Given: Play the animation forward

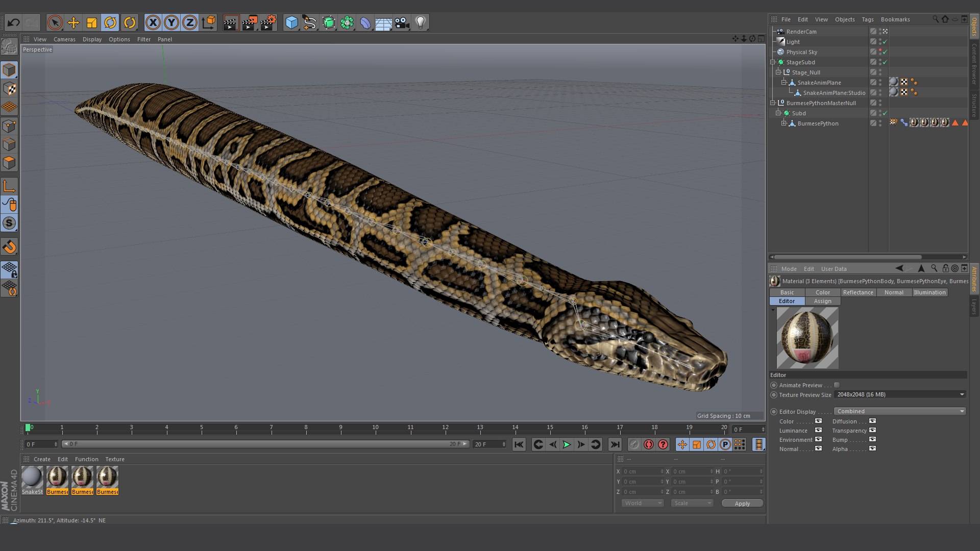Looking at the screenshot, I should point(567,444).
